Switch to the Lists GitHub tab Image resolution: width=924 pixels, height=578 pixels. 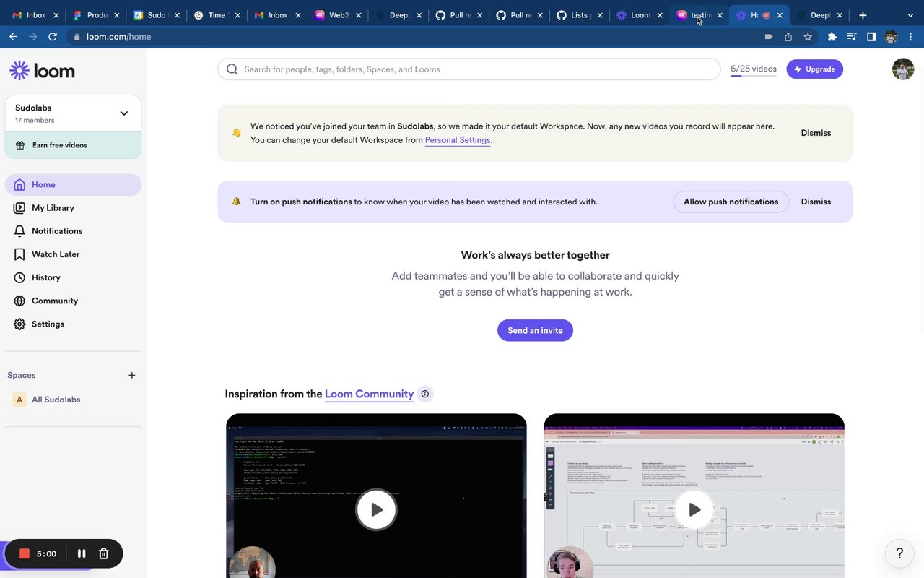(x=578, y=14)
